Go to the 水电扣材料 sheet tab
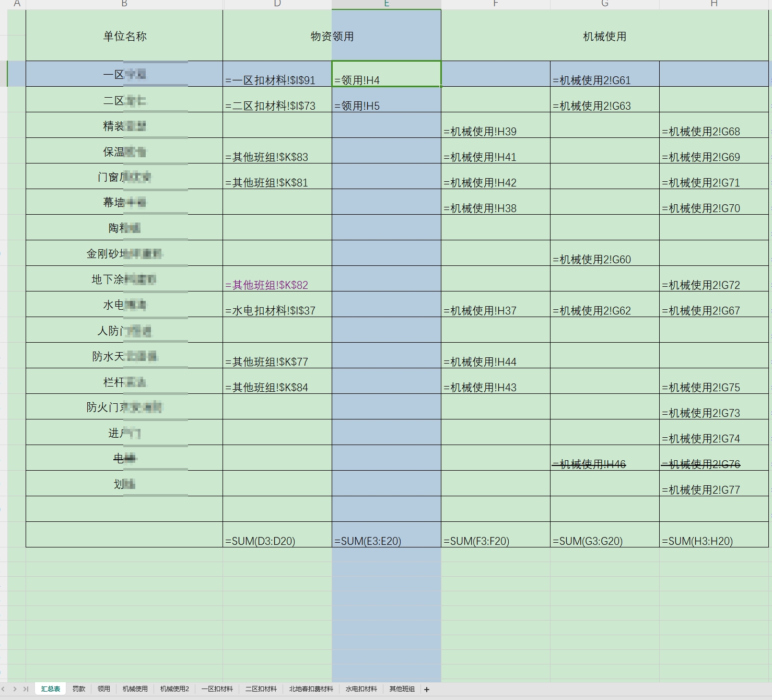This screenshot has width=772, height=700. point(361,690)
